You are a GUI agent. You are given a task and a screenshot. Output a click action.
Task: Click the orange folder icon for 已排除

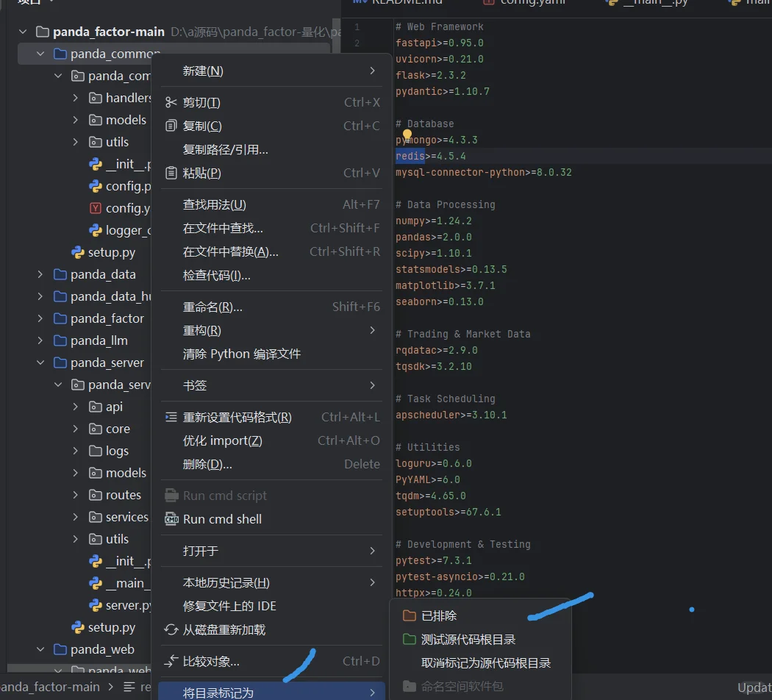pos(409,615)
